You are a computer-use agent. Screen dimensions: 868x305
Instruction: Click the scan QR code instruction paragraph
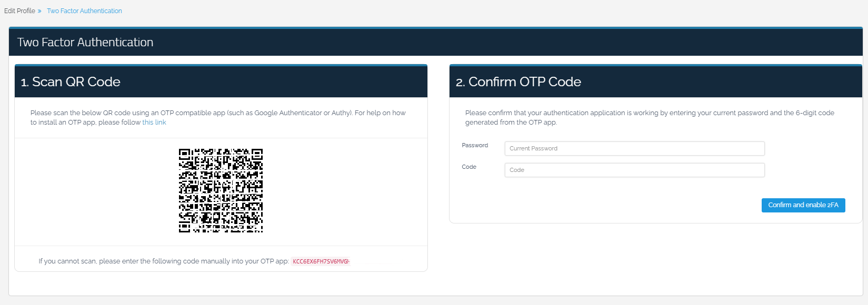[x=218, y=117]
